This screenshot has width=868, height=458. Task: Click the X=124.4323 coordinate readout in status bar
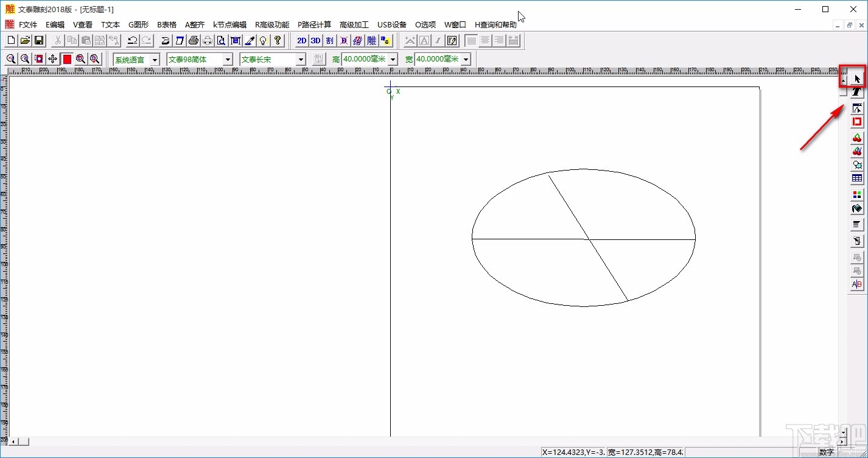573,453
